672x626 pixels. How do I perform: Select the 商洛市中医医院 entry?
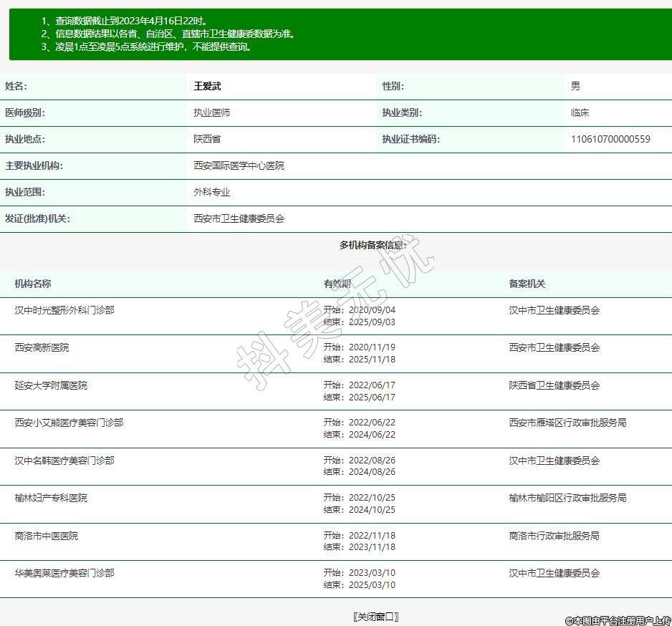tap(47, 536)
